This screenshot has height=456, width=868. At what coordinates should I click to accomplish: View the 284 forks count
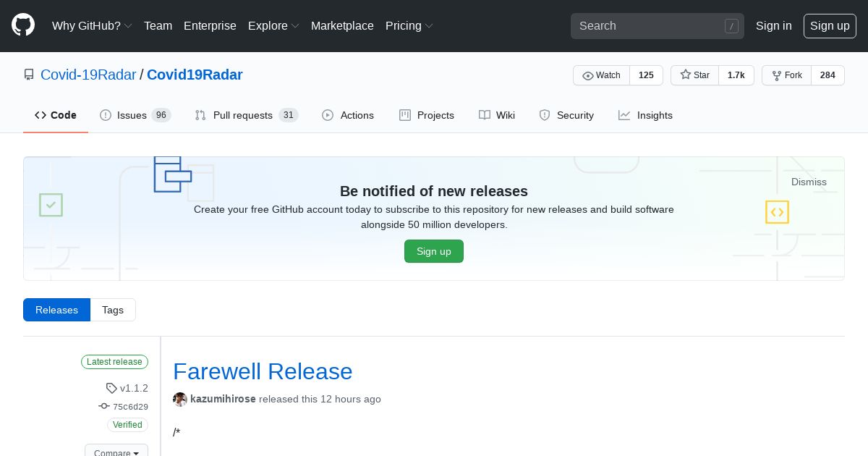point(827,75)
